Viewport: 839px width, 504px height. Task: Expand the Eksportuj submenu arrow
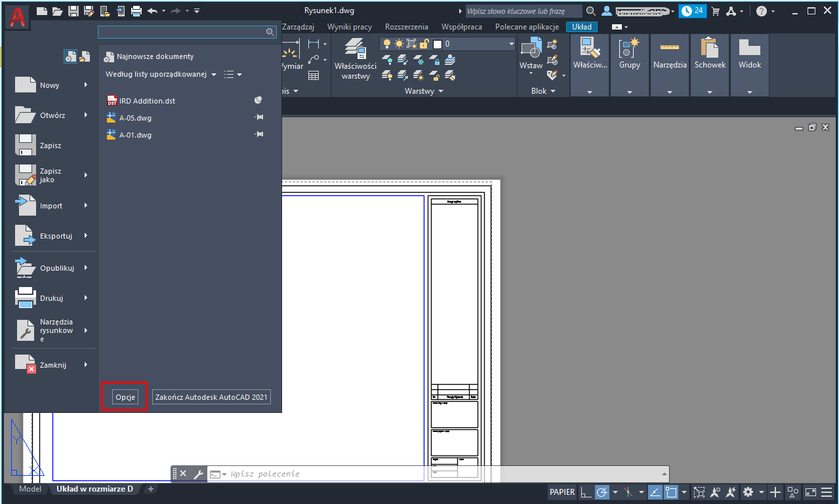pyautogui.click(x=86, y=236)
